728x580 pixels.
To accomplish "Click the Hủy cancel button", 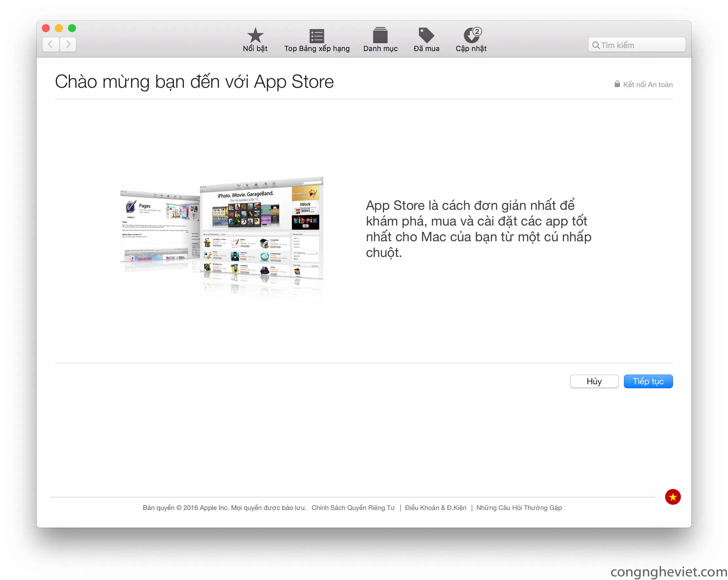I will [x=594, y=381].
